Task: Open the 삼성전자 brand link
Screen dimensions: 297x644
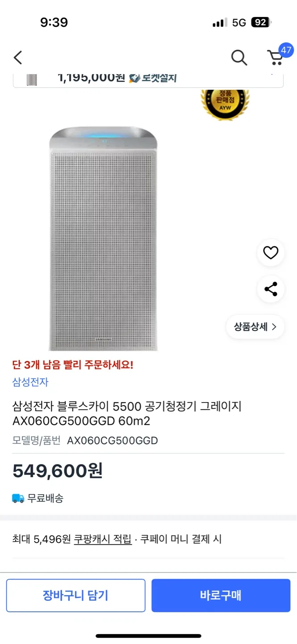Action: [x=30, y=382]
